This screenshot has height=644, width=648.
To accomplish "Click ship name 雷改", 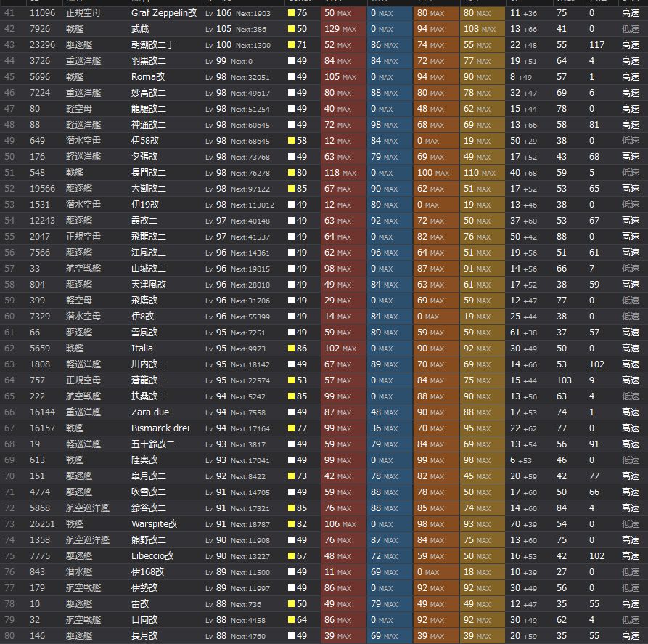I will click(x=139, y=604).
